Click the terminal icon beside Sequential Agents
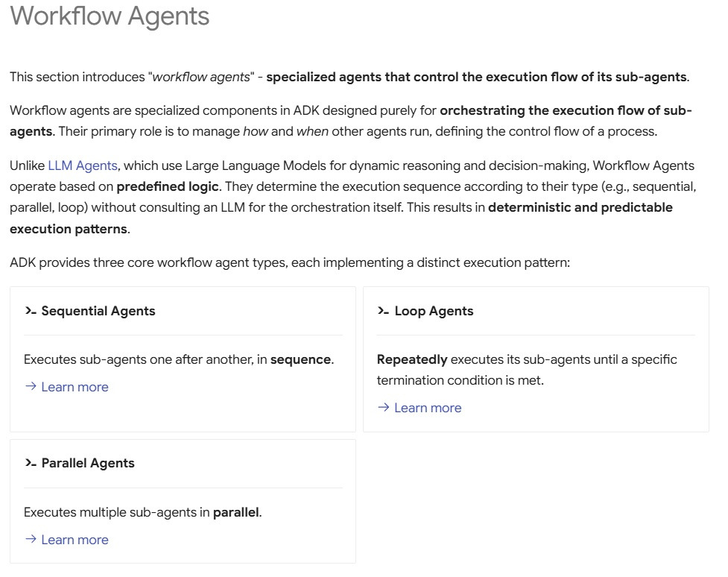The width and height of the screenshot is (728, 577). [x=30, y=311]
